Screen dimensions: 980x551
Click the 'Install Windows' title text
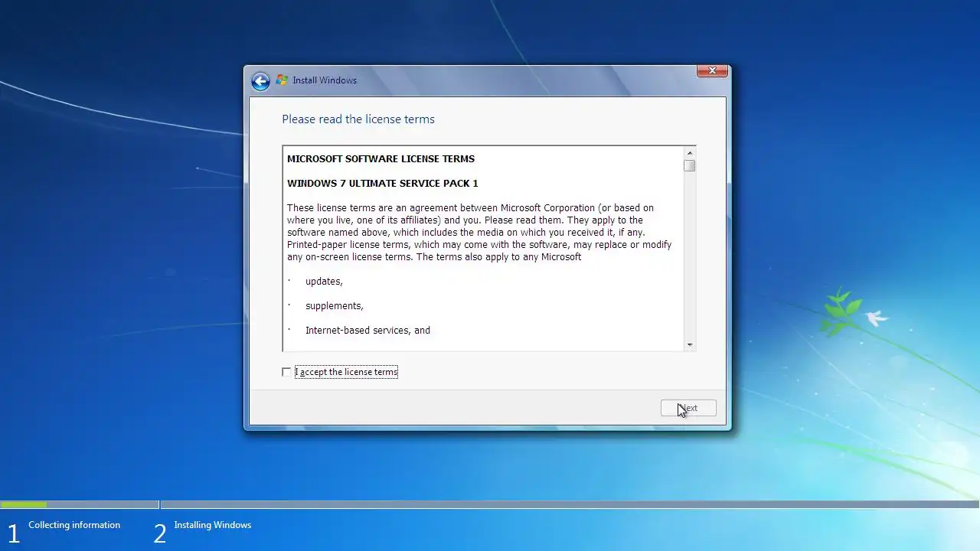pyautogui.click(x=325, y=80)
